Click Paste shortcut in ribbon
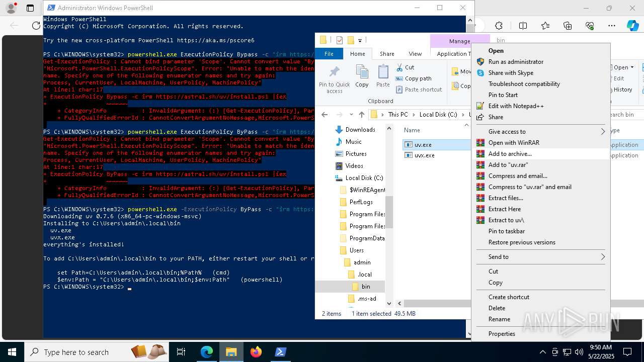644x362 pixels. [x=419, y=89]
